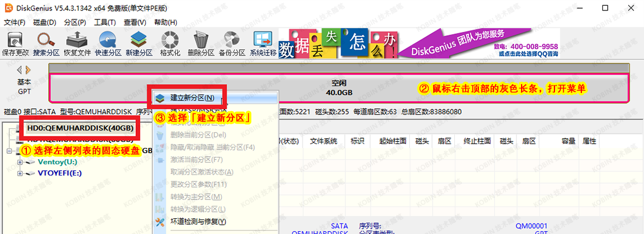Click the 快速分区 (Quick Partition) icon
The height and width of the screenshot is (234, 644).
[108, 43]
